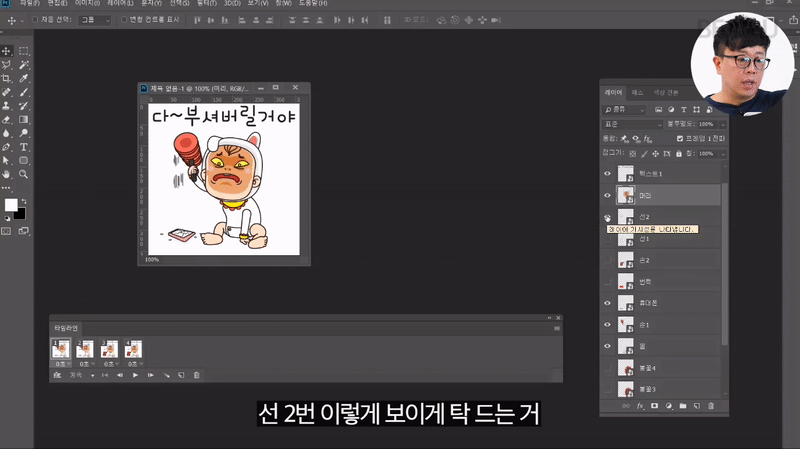Select the Eyedropper tool
The width and height of the screenshot is (800, 449).
23,79
